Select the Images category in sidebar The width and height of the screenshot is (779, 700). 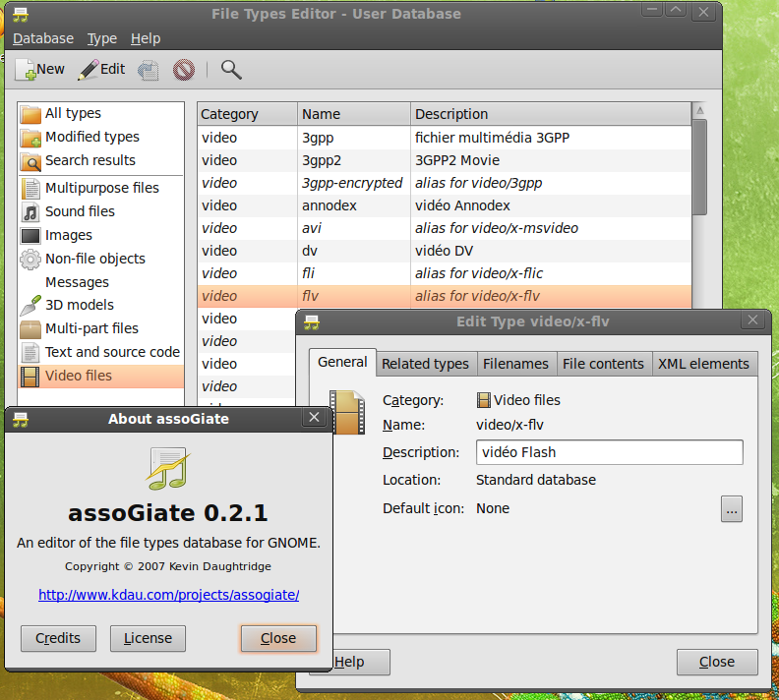[x=68, y=235]
